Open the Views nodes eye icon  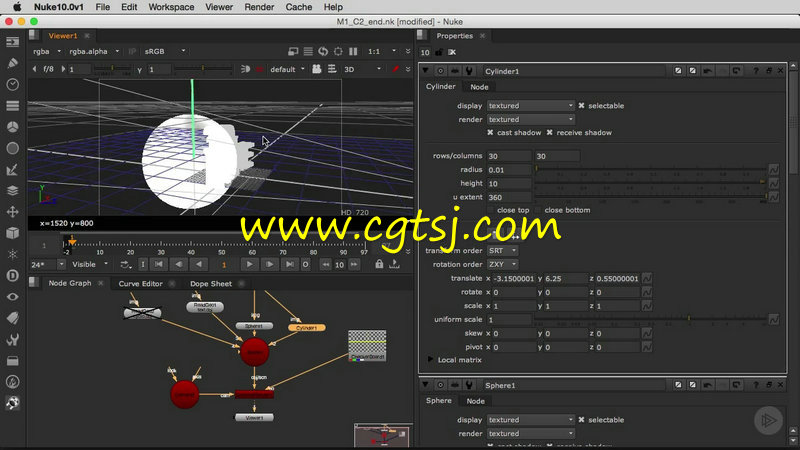click(x=12, y=296)
